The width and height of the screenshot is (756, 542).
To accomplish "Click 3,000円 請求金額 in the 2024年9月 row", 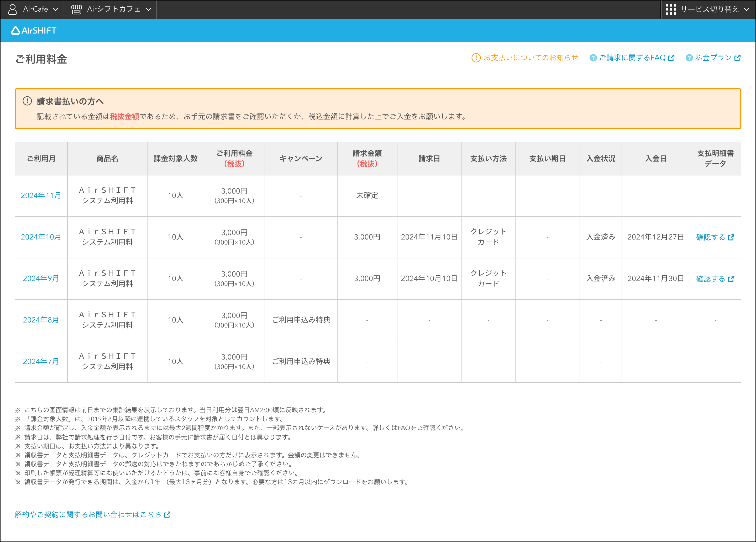I will 367,279.
